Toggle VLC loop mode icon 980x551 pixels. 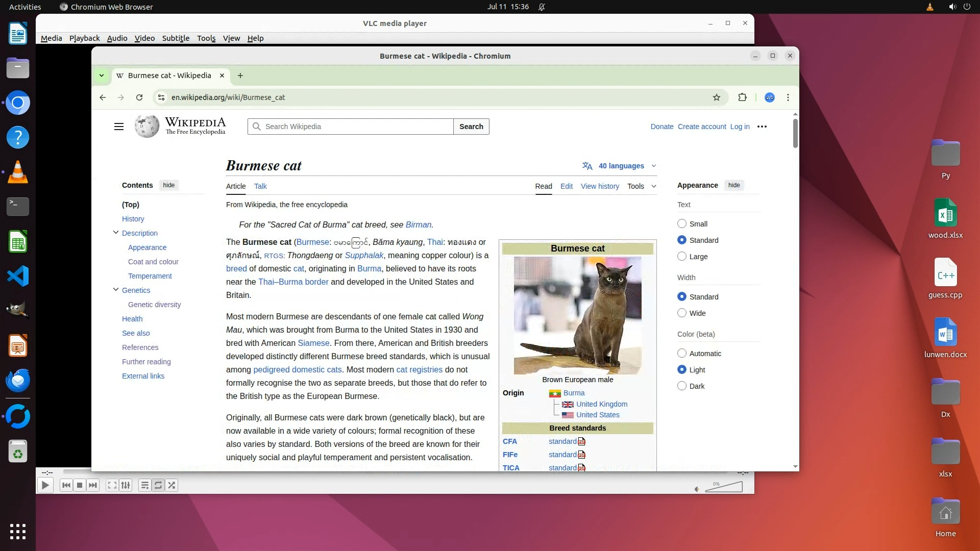click(158, 485)
